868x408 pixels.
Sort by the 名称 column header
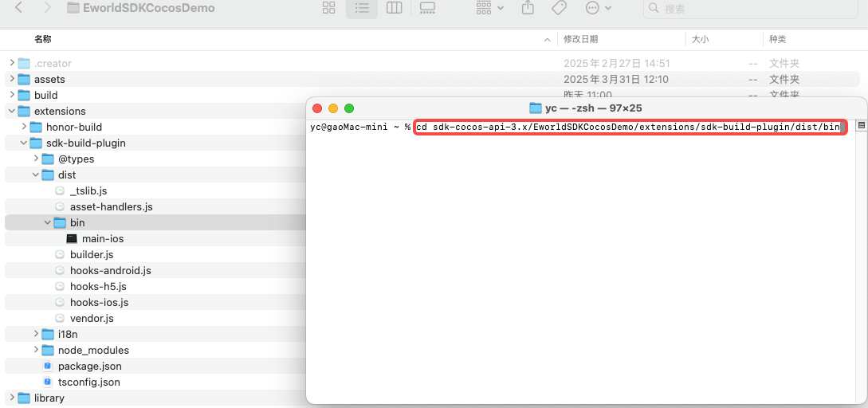[x=43, y=39]
